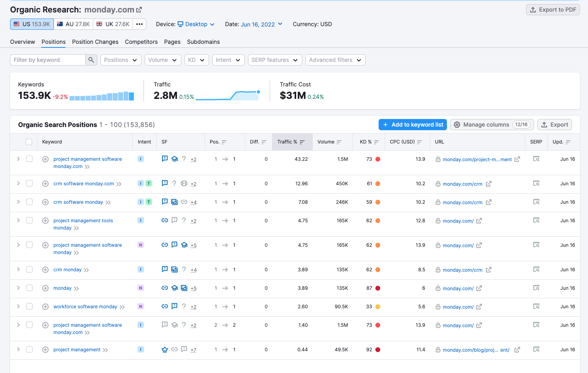This screenshot has height=373, width=588.
Task: Click the search magnifier in keyword filter
Action: (91, 59)
